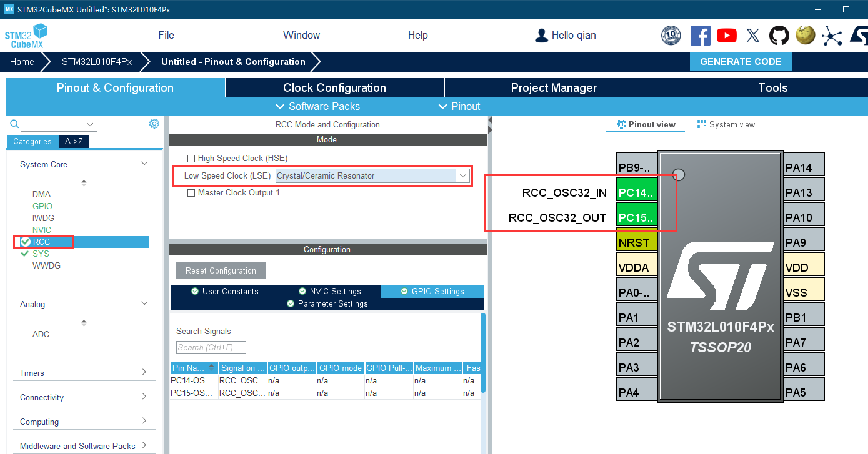868x454 pixels.
Task: Expand the Timers category
Action: point(144,372)
